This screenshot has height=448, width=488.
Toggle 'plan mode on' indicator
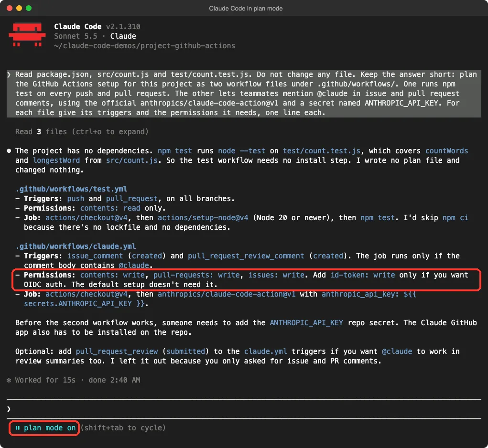44,428
